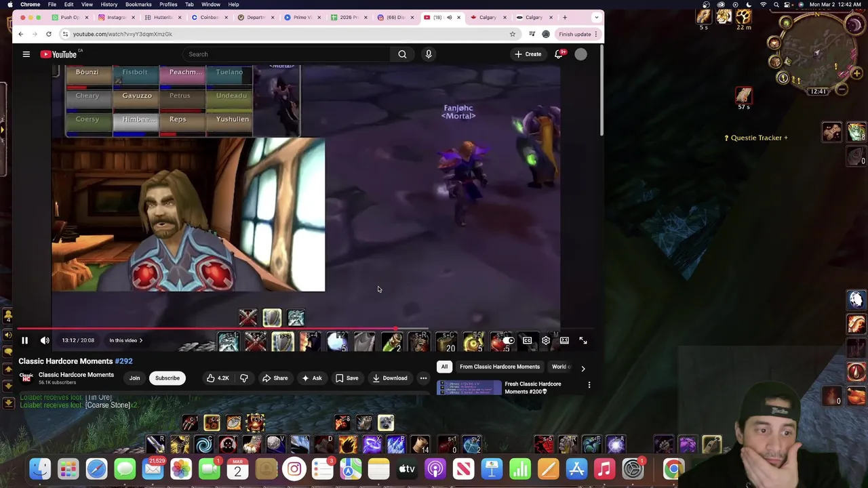
Task: Open Apple Music from the dock
Action: click(604, 469)
